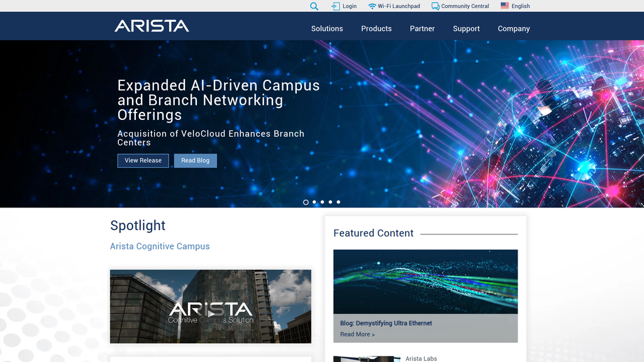Open the Arista Cognitive Campus link
Screen dimensions: 644x362
[160, 246]
